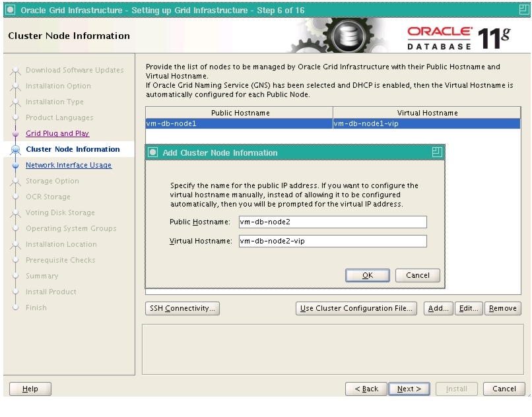This screenshot has height=417, width=532.
Task: Click the Summary step label
Action: 42,276
